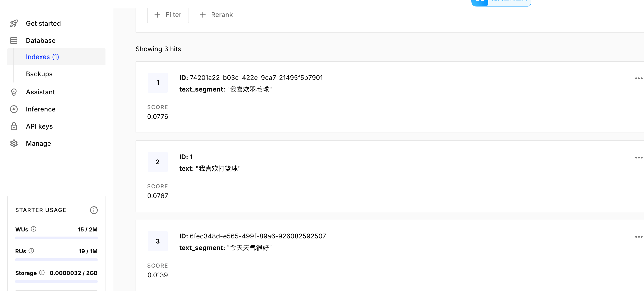
Task: Click the Manage gear icon
Action: click(14, 143)
